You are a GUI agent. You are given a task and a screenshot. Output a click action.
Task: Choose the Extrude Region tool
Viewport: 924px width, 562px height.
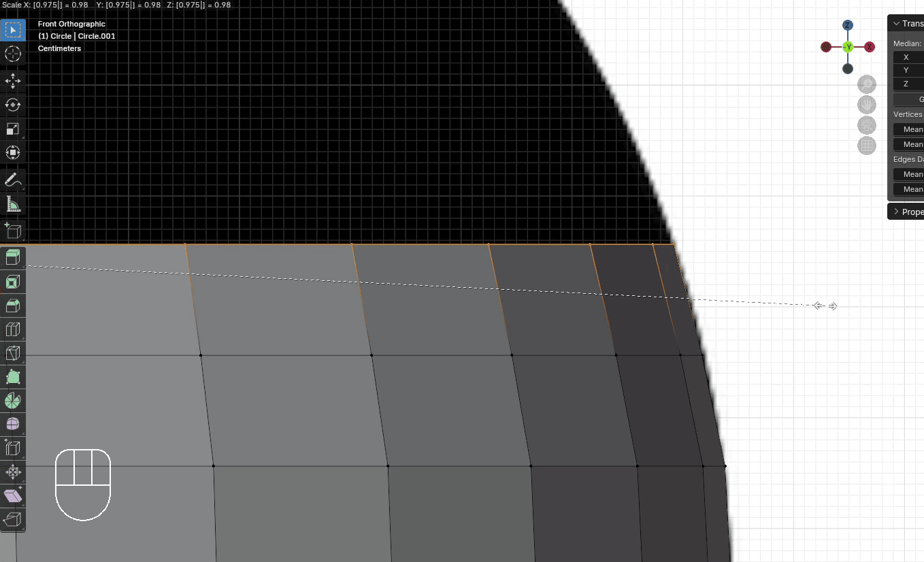point(13,257)
